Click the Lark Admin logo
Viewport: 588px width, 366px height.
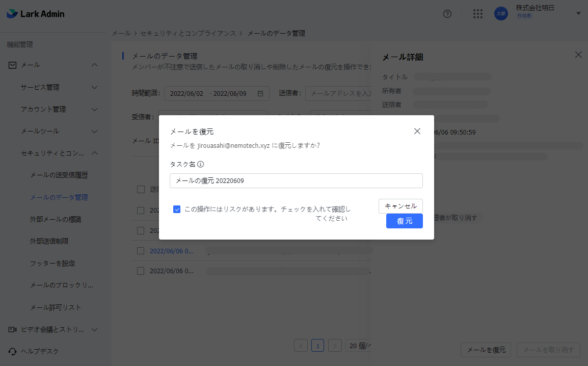coord(36,14)
